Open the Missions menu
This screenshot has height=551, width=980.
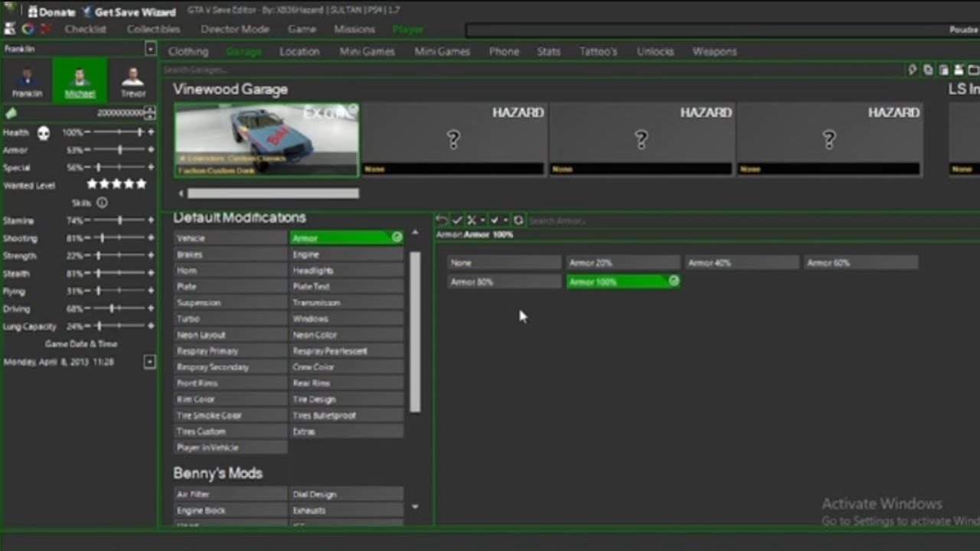[x=354, y=29]
